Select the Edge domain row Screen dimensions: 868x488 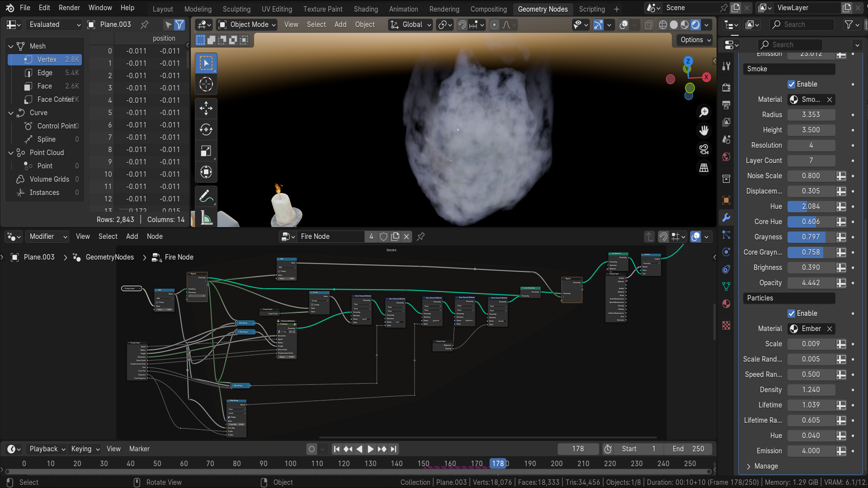[45, 73]
